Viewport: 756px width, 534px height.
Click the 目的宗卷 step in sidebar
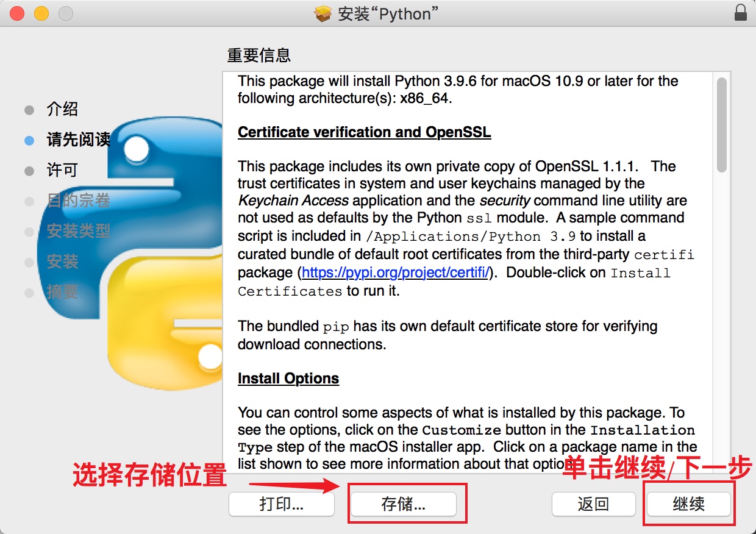point(78,201)
